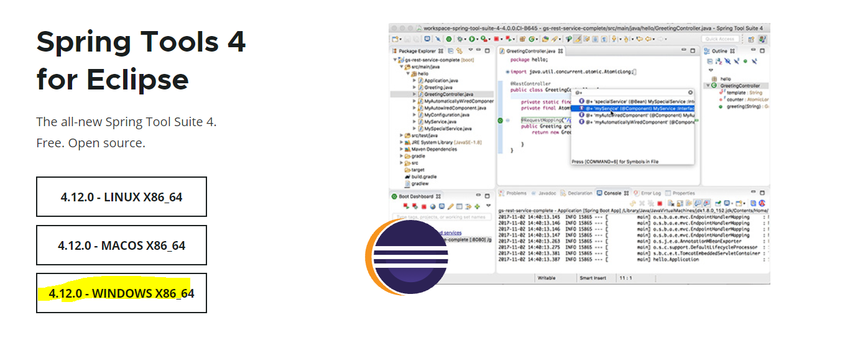Open the GreetingController.java editor tab
Viewport: 868px width, 348px height.
coord(532,50)
